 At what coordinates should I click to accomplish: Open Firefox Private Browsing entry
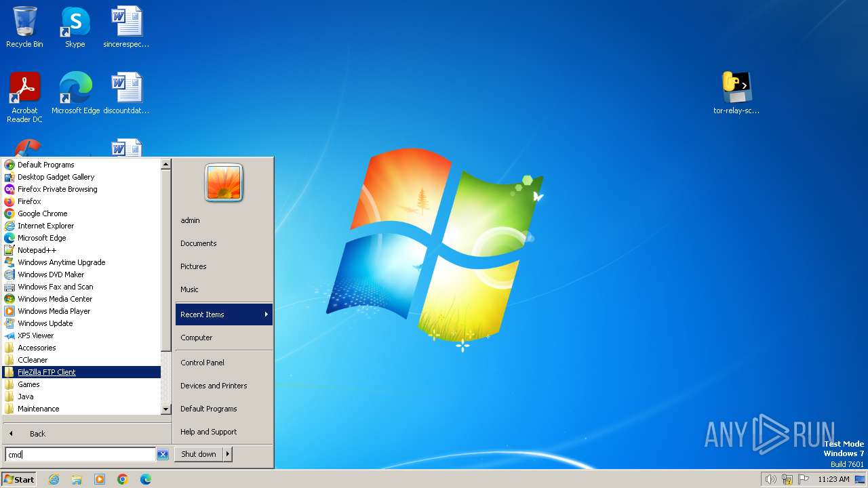[81, 189]
